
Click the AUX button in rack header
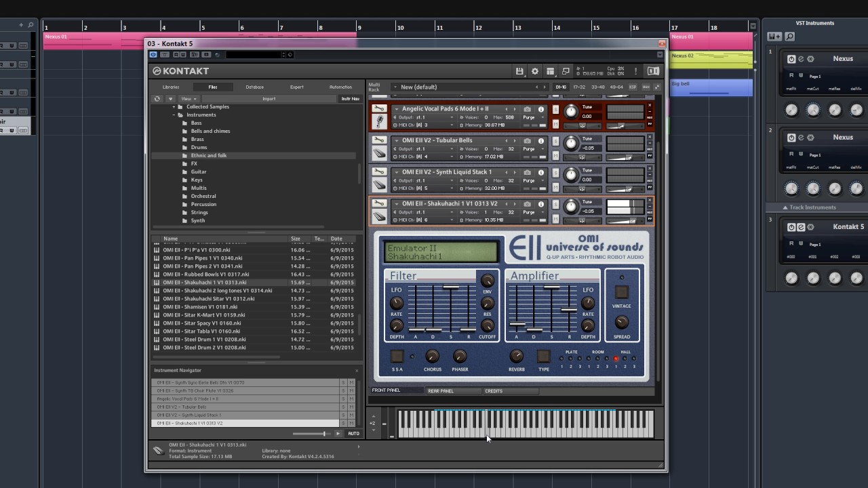pos(646,87)
